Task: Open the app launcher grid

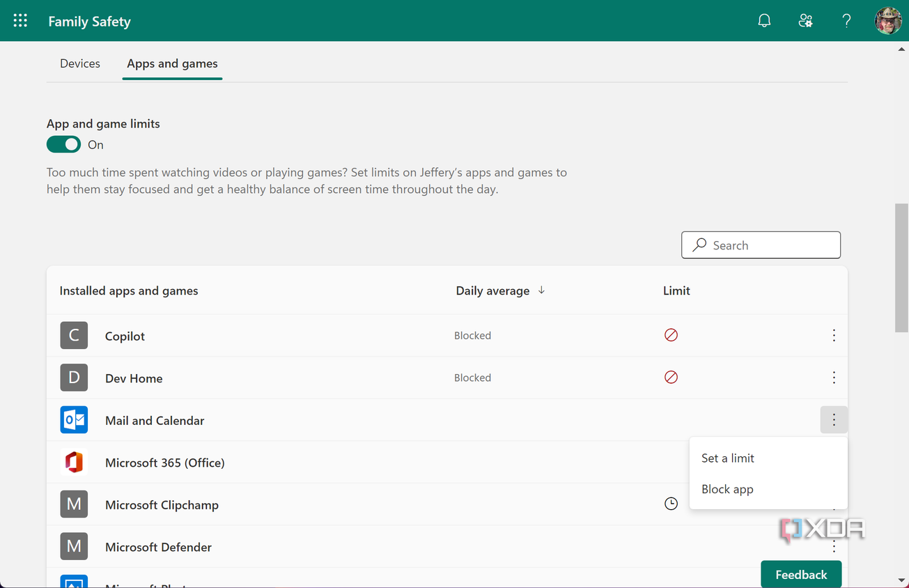Action: pyautogui.click(x=20, y=21)
